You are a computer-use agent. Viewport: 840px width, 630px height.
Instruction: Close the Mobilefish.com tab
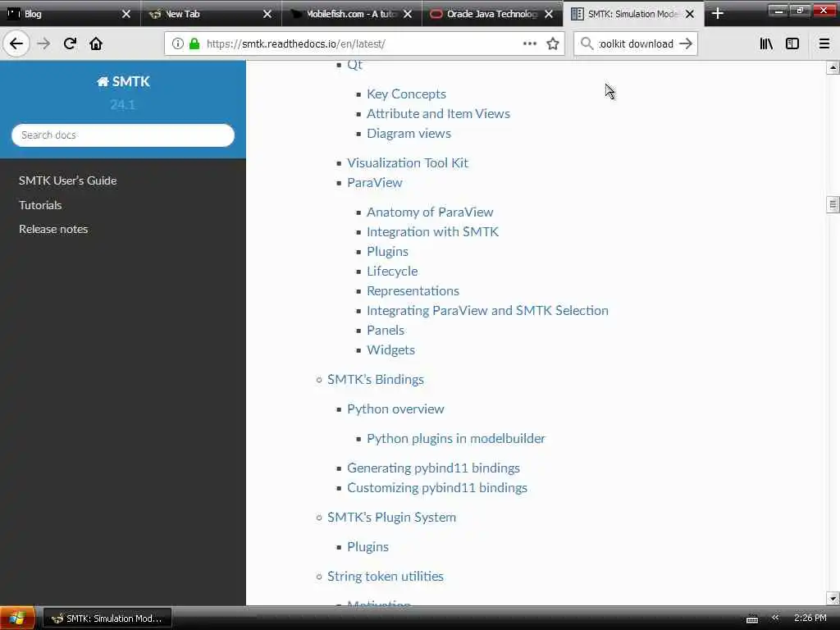tap(408, 14)
